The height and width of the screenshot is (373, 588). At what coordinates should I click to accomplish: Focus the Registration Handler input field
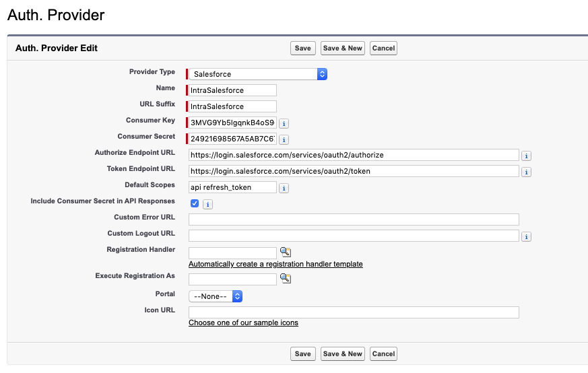point(232,253)
